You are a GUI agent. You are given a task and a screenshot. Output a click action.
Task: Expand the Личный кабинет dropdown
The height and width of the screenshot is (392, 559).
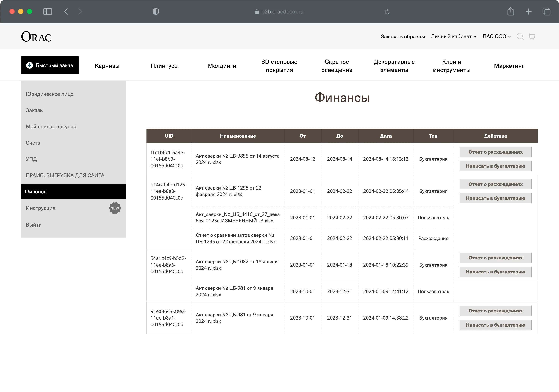[453, 37]
